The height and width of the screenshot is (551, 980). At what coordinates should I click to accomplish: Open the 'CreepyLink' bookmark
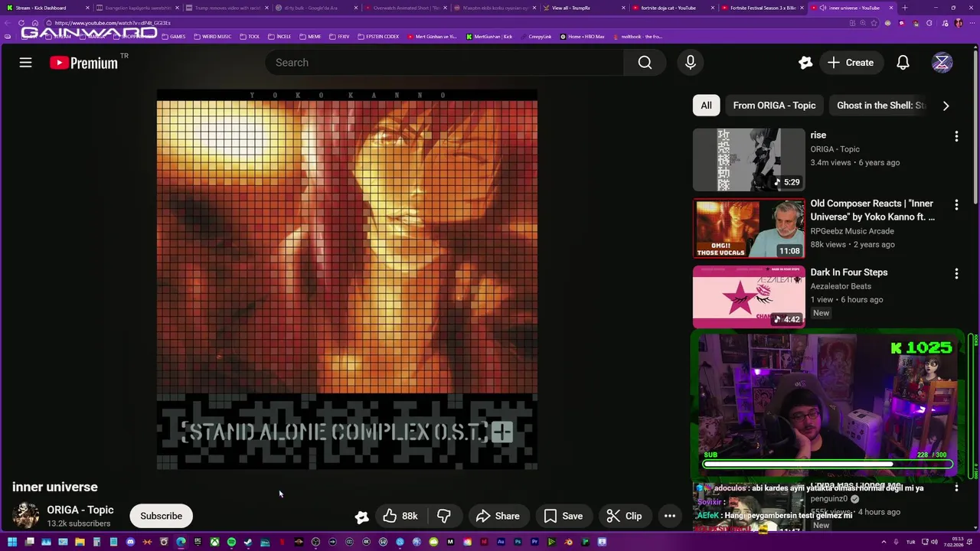pos(536,37)
